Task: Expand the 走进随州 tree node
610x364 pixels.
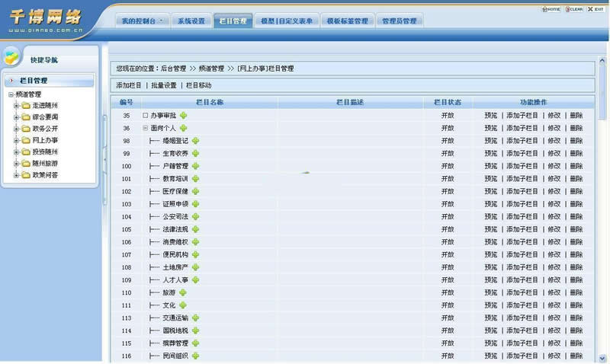Action: tap(16, 106)
